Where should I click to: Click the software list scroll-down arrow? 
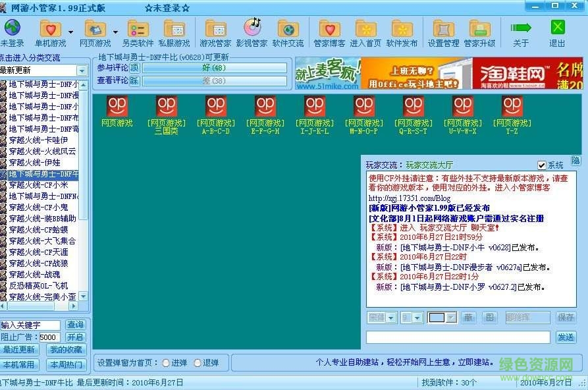[84, 296]
